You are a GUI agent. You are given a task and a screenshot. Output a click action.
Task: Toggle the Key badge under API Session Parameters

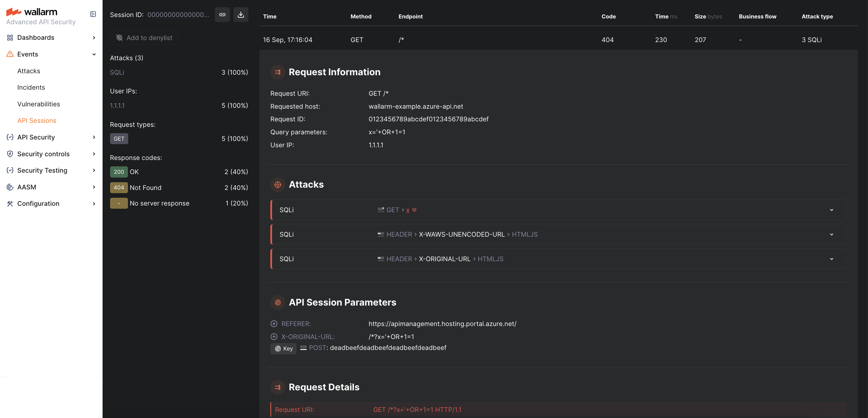tap(283, 349)
